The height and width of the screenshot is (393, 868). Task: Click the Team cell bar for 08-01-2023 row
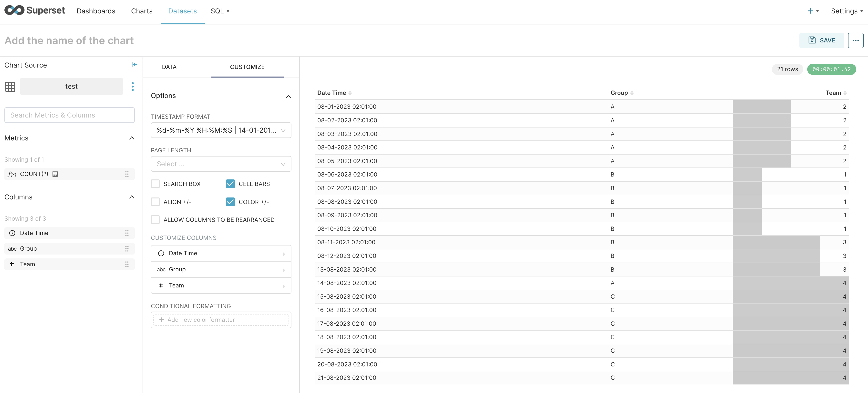pos(762,107)
